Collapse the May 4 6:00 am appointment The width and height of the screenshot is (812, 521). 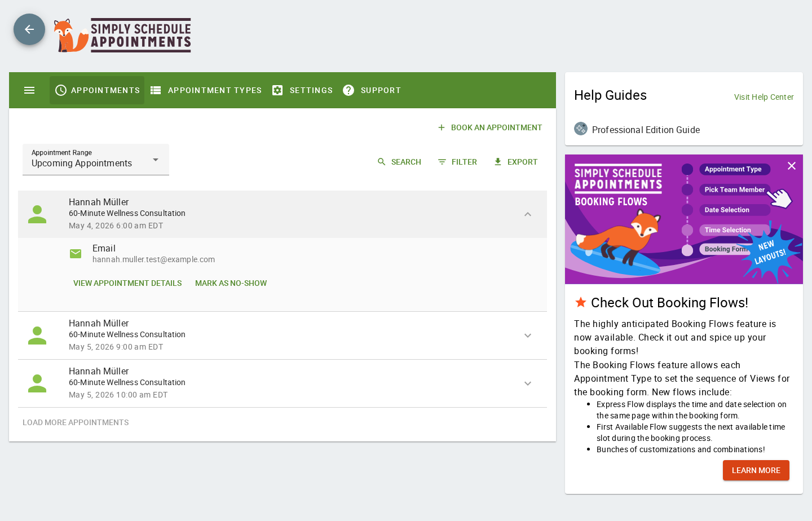point(528,214)
